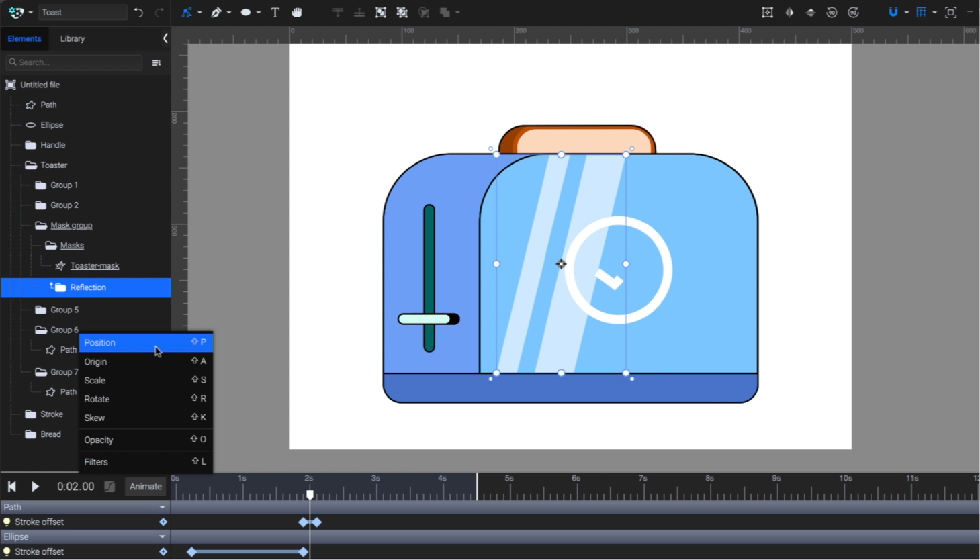
Task: Collapse the Toaster group folder
Action: [30, 165]
